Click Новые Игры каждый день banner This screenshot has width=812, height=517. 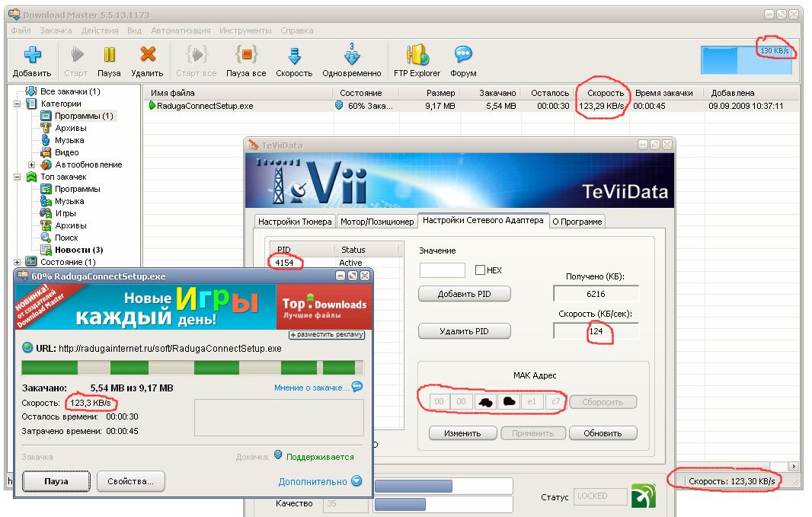(145, 307)
